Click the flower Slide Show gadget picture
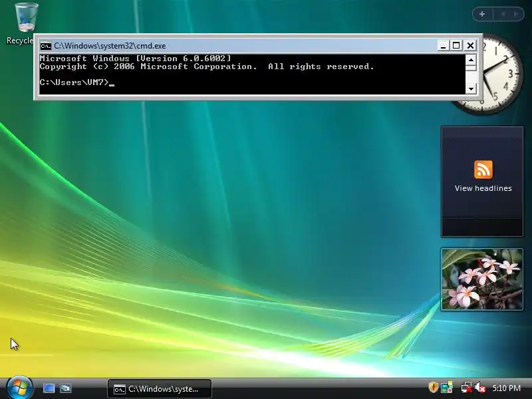The height and width of the screenshot is (399, 532). click(481, 279)
